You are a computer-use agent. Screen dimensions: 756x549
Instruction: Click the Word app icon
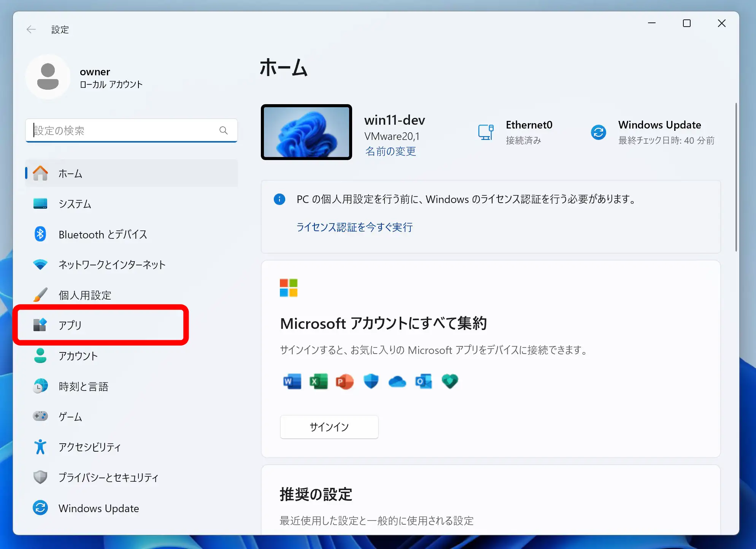292,381
